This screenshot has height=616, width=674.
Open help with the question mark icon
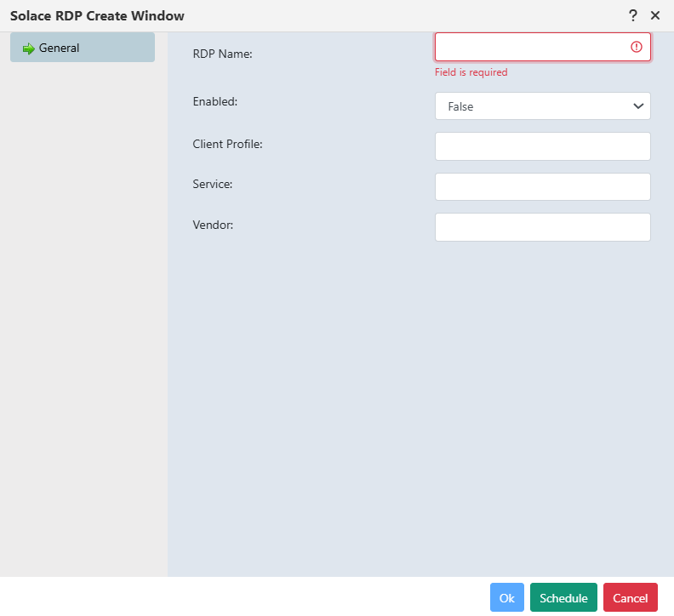tap(633, 15)
